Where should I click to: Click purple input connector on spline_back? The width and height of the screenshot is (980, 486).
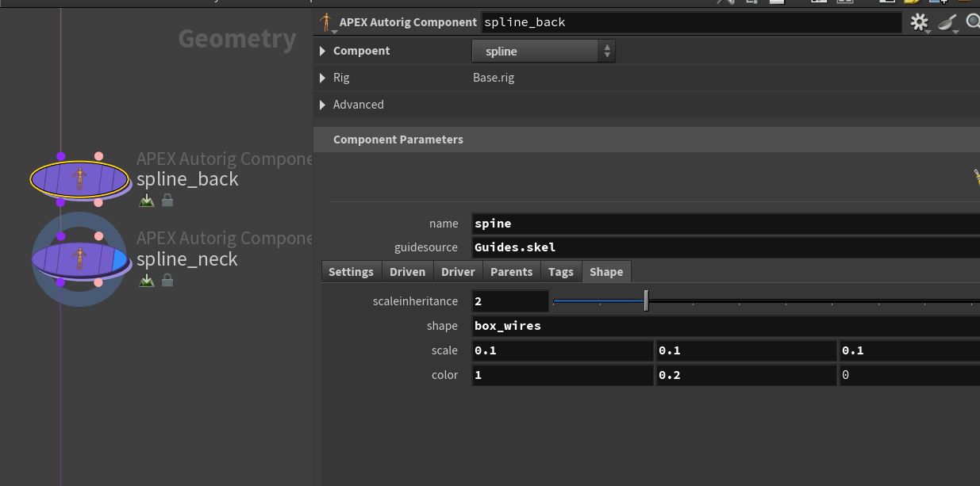[61, 156]
